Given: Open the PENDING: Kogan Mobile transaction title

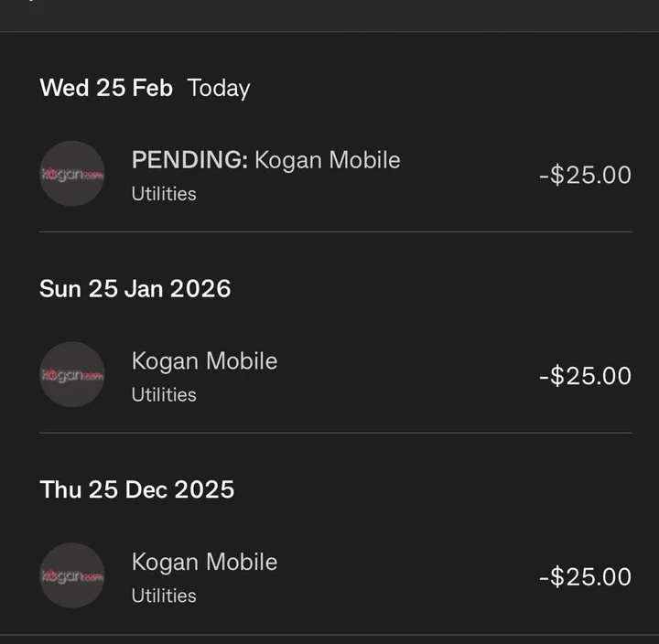Looking at the screenshot, I should [x=265, y=160].
